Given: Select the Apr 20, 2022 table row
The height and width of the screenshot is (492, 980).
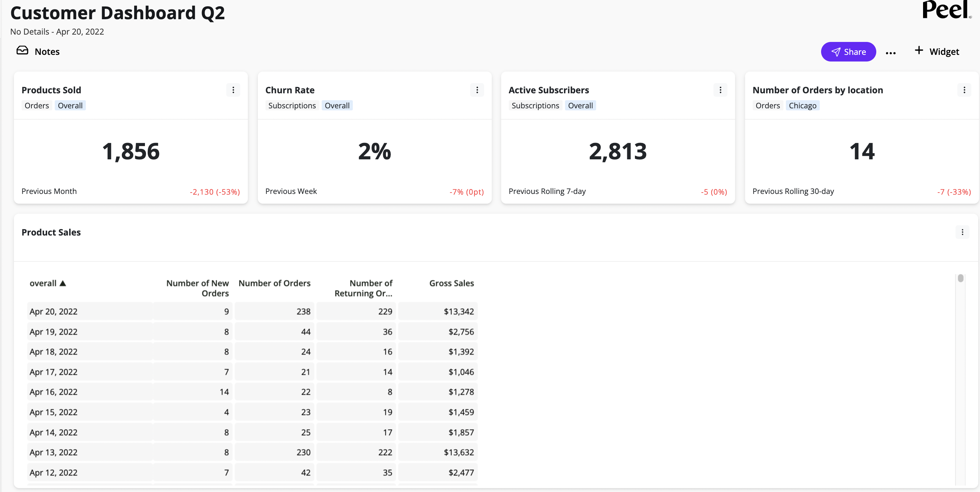Looking at the screenshot, I should click(54, 311).
